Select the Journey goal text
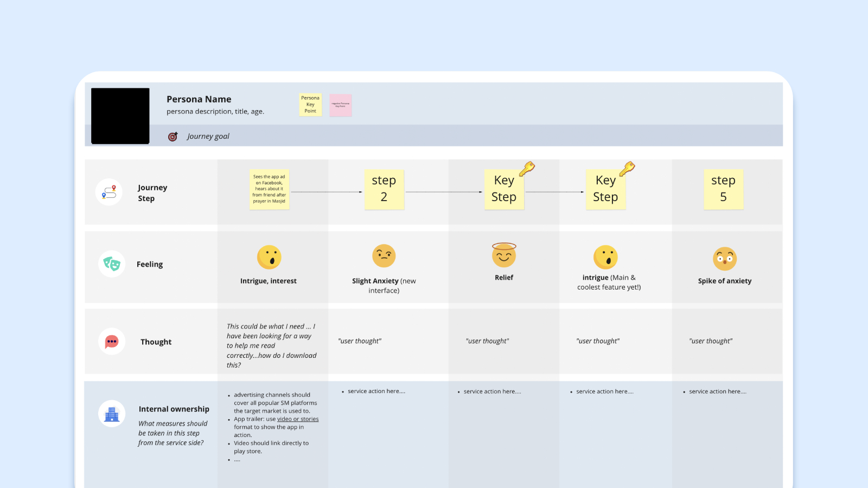This screenshot has width=868, height=488. (x=208, y=137)
